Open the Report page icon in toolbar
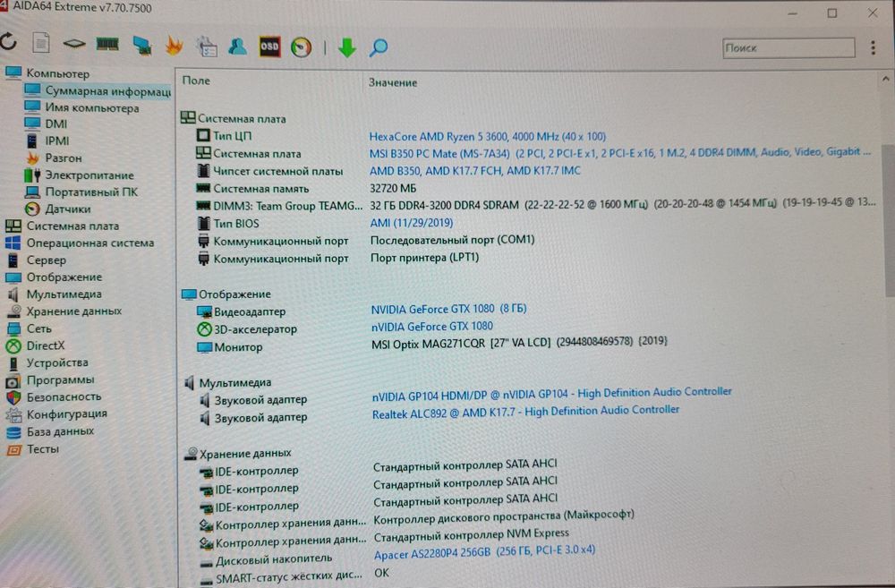895x588 pixels. click(x=41, y=43)
